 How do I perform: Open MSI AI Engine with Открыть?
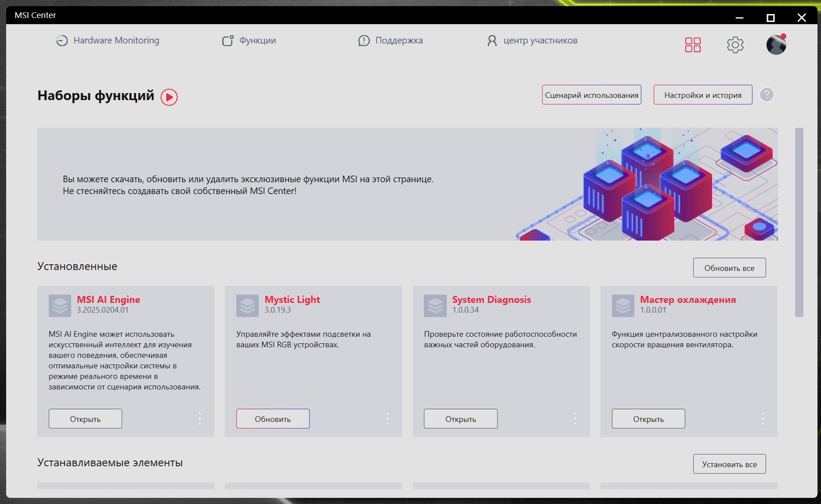(x=85, y=419)
